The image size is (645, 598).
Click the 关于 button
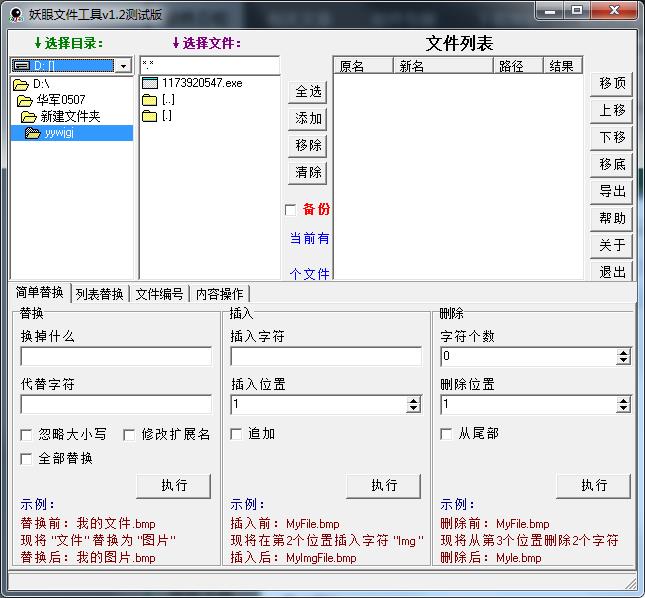[x=611, y=246]
